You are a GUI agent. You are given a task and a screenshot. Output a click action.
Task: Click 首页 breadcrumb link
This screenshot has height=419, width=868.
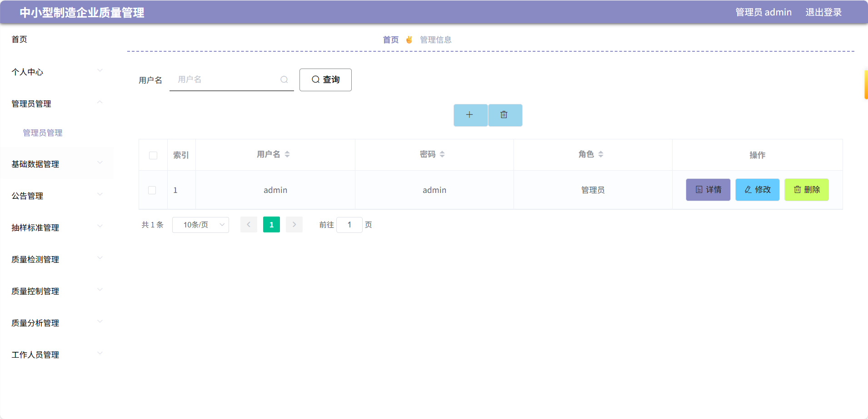pyautogui.click(x=391, y=39)
